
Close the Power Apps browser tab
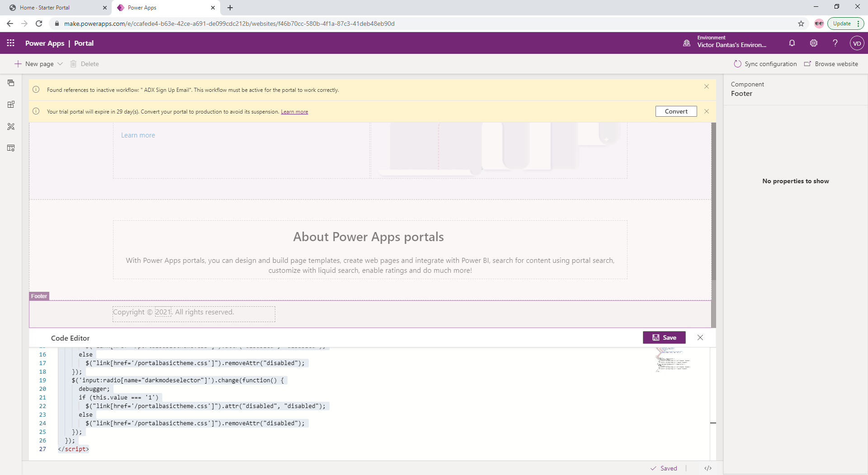213,8
